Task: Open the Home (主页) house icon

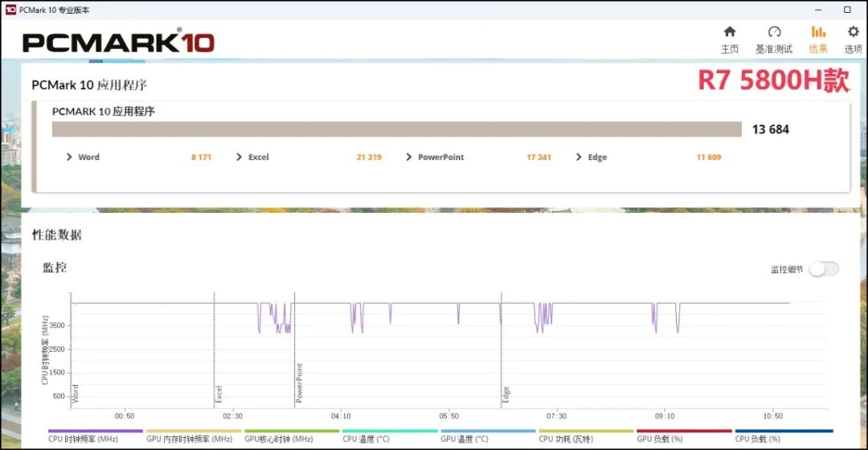Action: tap(729, 32)
